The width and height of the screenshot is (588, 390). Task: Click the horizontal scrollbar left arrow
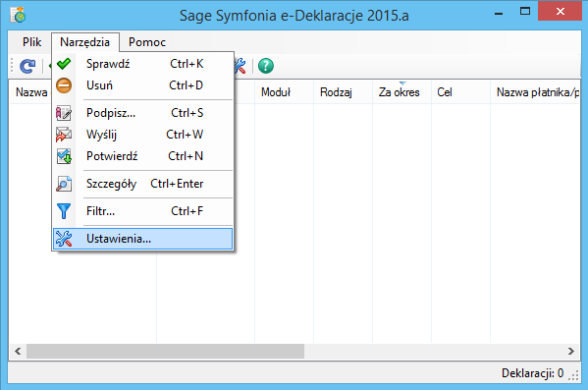coord(18,352)
